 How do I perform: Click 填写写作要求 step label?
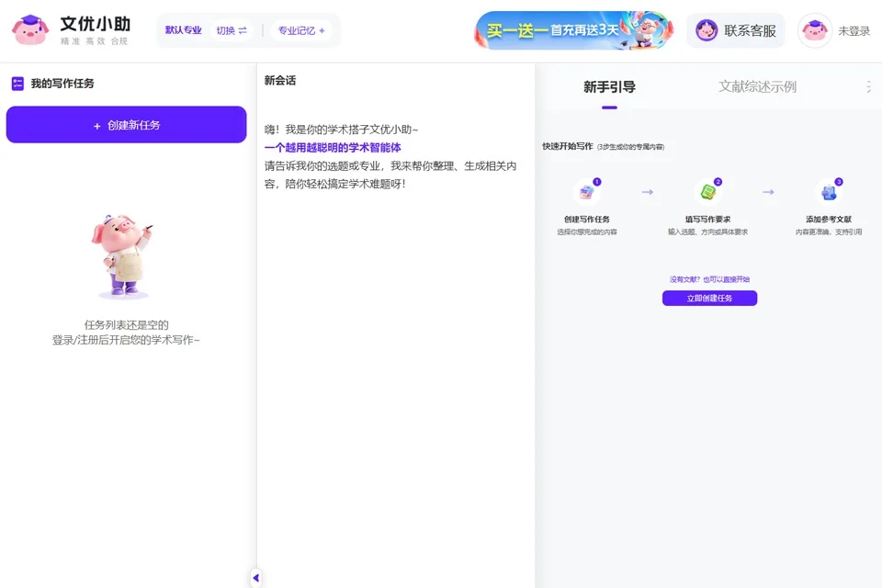click(707, 220)
